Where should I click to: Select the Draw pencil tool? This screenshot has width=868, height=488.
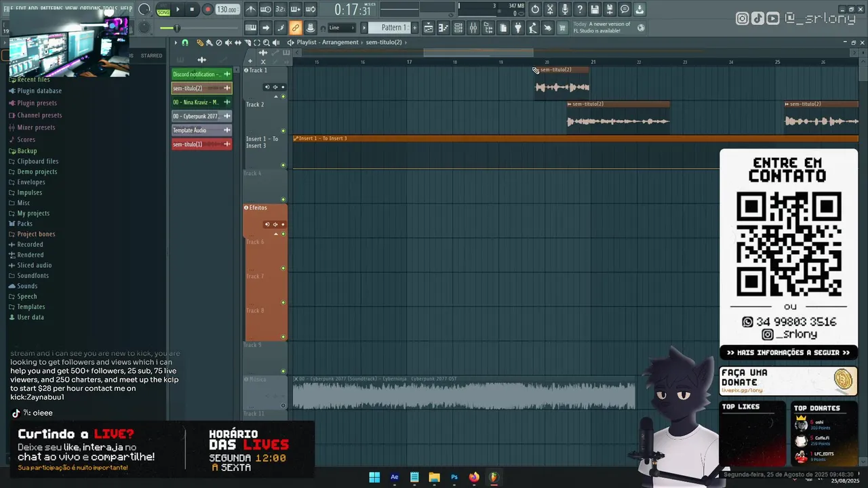click(x=200, y=43)
